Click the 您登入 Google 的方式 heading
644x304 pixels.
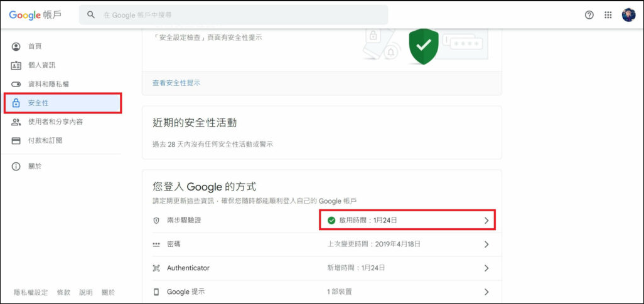[x=205, y=187]
